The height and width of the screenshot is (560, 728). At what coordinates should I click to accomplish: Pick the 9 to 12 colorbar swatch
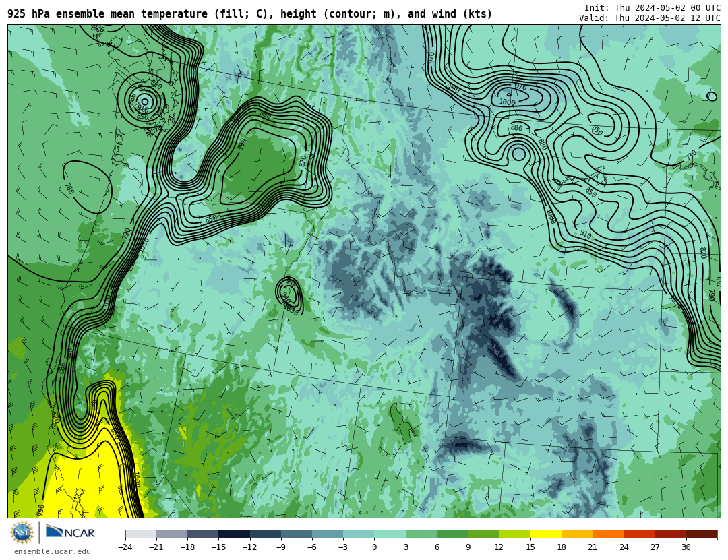(x=483, y=534)
